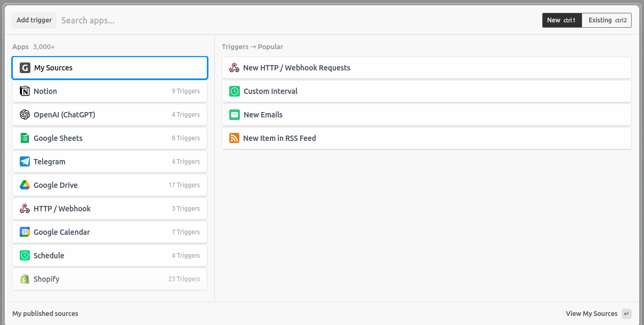Switch to the Existing tab
This screenshot has height=325, width=644.
(607, 20)
